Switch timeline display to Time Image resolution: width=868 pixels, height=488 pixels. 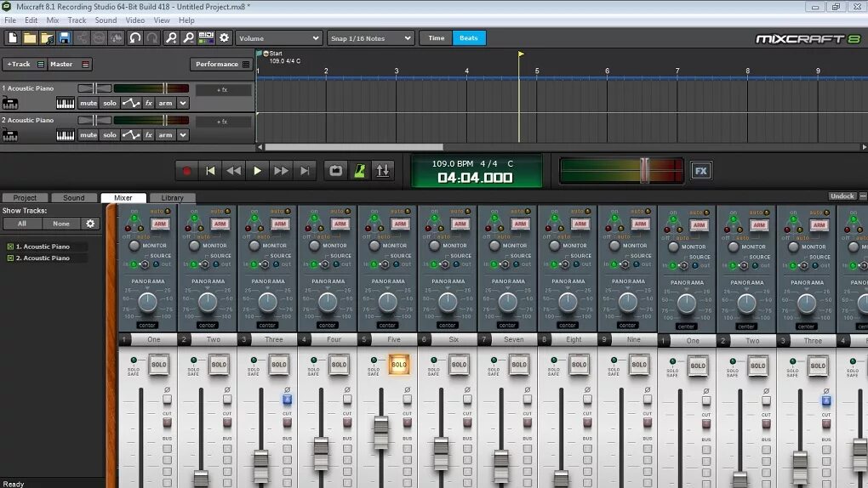[x=437, y=38]
